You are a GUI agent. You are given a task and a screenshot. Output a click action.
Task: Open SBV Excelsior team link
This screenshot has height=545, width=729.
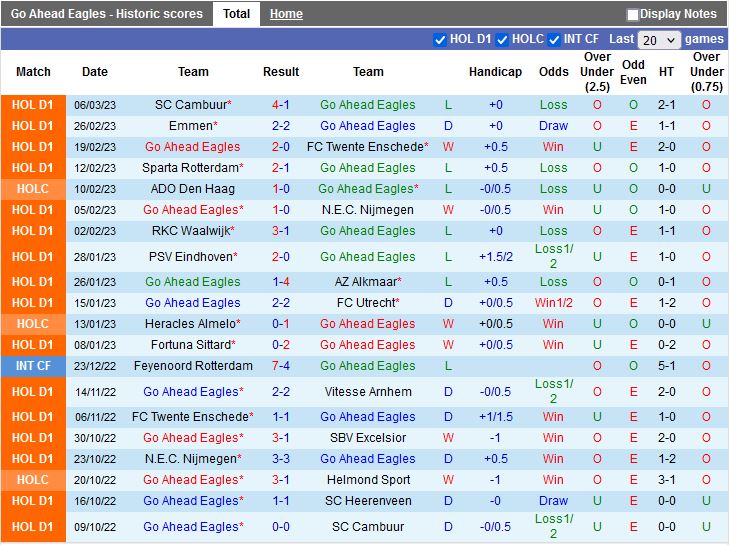(x=368, y=438)
